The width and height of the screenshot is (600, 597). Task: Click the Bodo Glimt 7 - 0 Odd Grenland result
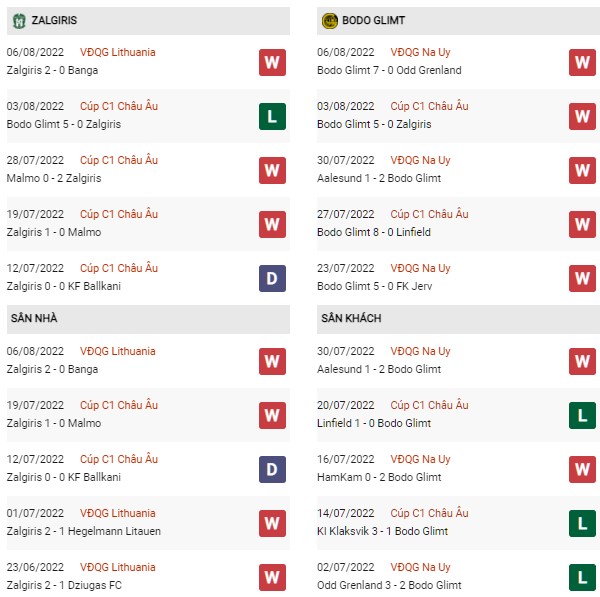tap(389, 70)
